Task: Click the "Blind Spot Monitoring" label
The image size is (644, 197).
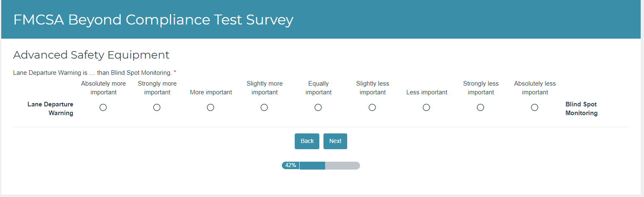Action: (581, 109)
